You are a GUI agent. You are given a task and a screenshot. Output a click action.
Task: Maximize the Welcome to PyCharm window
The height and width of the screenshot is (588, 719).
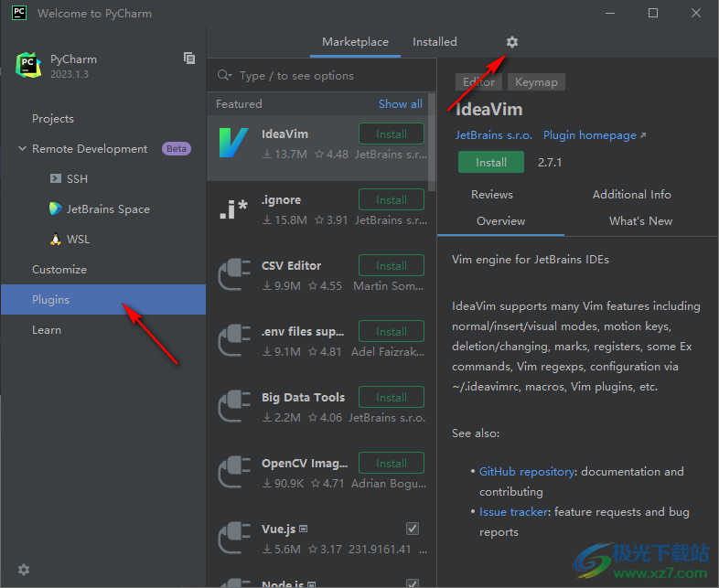[653, 13]
